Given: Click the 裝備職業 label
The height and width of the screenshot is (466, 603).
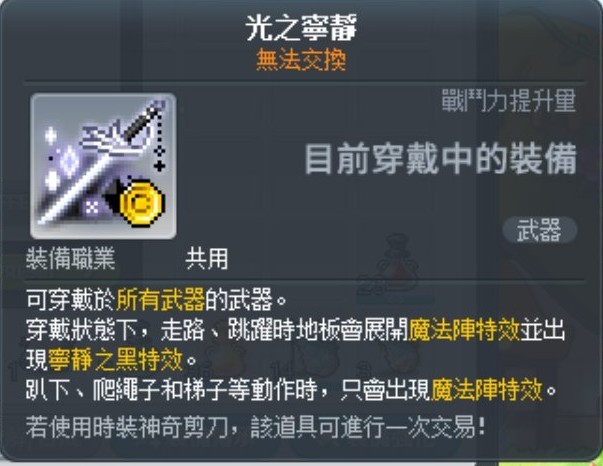Looking at the screenshot, I should (71, 258).
